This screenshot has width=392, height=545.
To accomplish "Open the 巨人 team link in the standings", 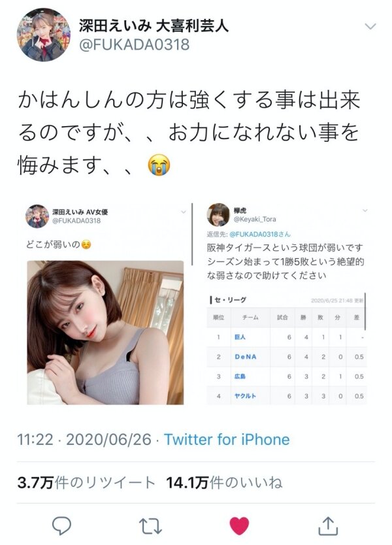I will [x=240, y=337].
